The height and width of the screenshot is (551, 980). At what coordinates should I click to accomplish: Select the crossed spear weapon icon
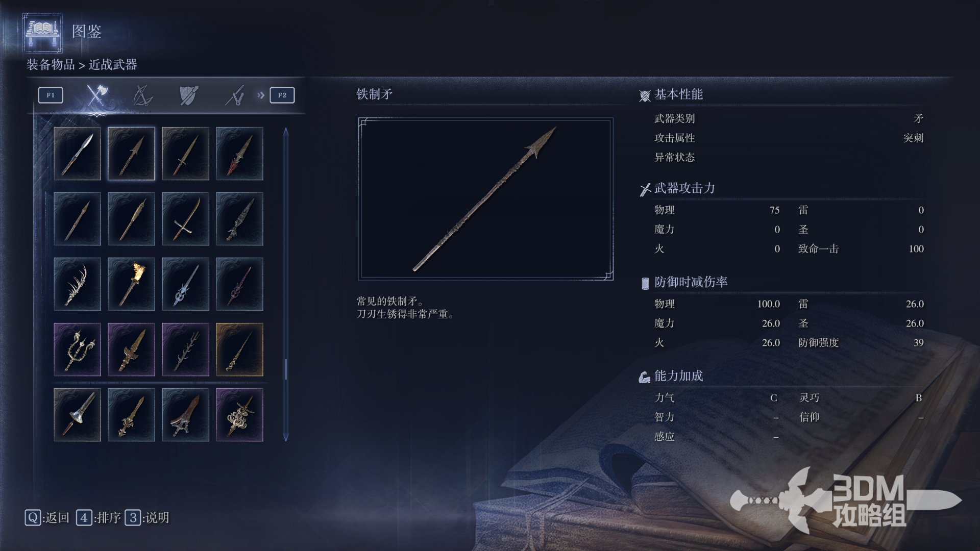coord(185,219)
